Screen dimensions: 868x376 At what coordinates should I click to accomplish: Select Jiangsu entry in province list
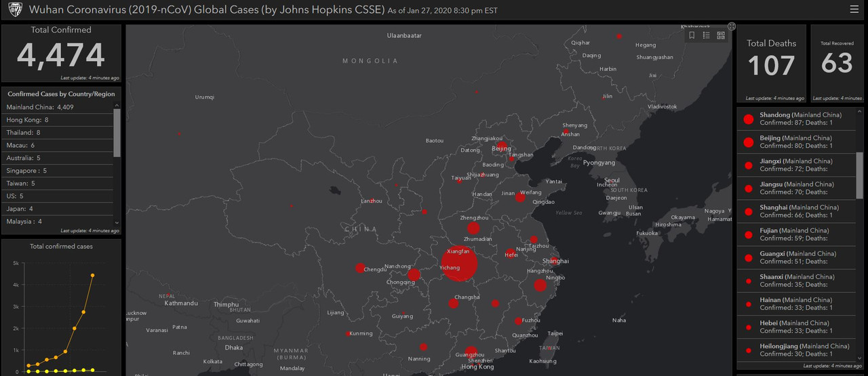pos(797,188)
